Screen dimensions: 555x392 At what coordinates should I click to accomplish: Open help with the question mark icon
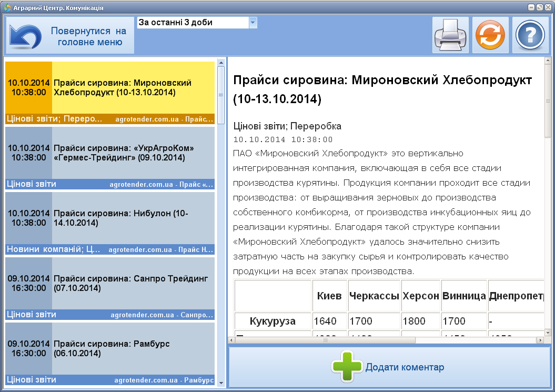[x=530, y=35]
